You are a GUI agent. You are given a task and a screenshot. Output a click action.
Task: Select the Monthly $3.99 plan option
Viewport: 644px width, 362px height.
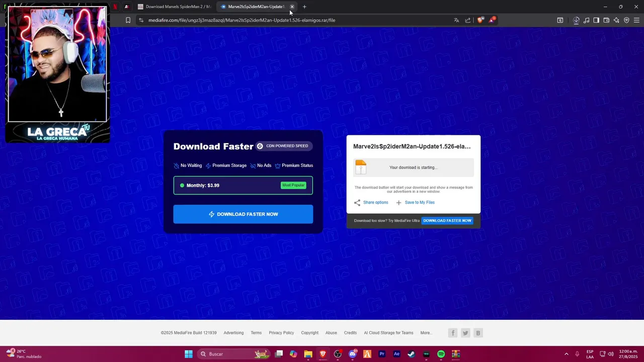(243, 185)
